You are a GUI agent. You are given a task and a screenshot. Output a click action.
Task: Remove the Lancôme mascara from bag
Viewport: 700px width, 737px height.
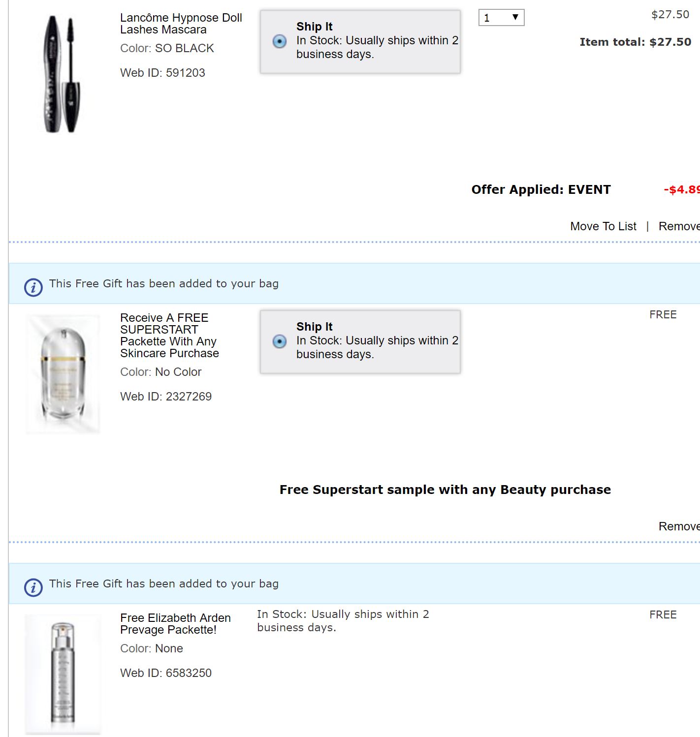[x=679, y=226]
